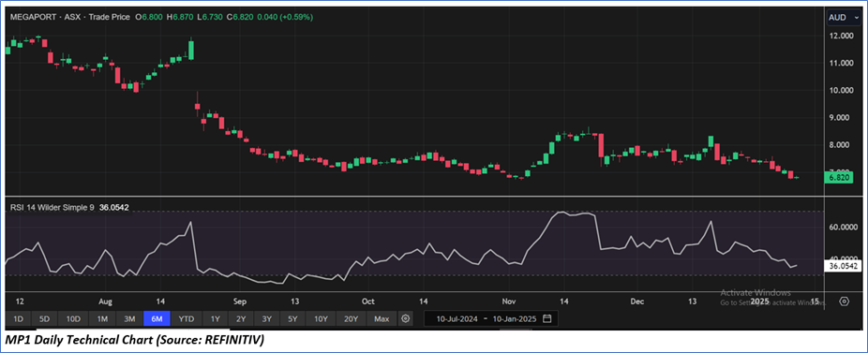This screenshot has height=353, width=868.
Task: Choose the 10Y time range
Action: [x=322, y=318]
